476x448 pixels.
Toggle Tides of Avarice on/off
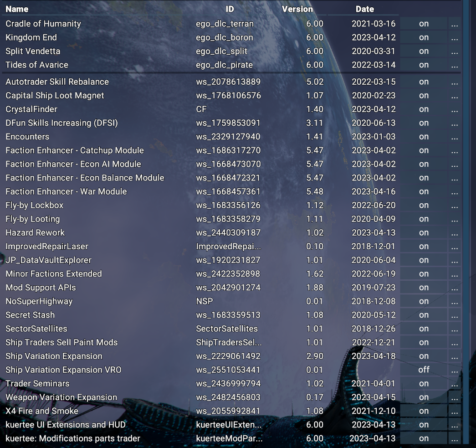424,65
